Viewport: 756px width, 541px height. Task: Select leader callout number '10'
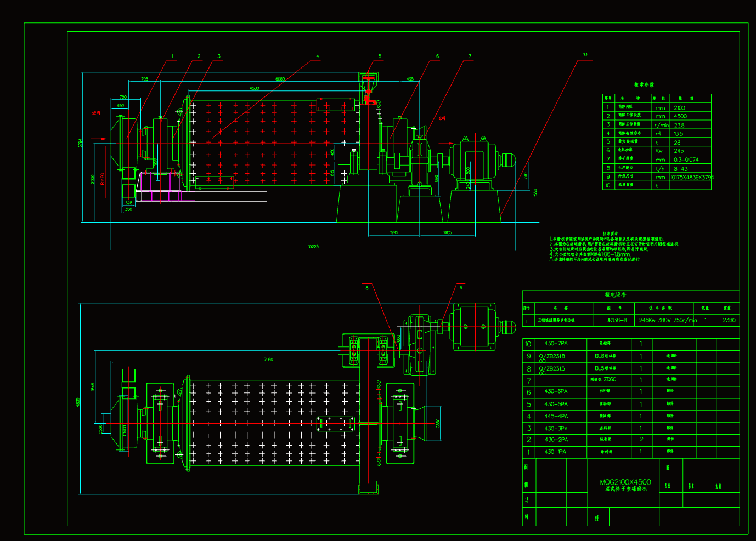tap(585, 55)
